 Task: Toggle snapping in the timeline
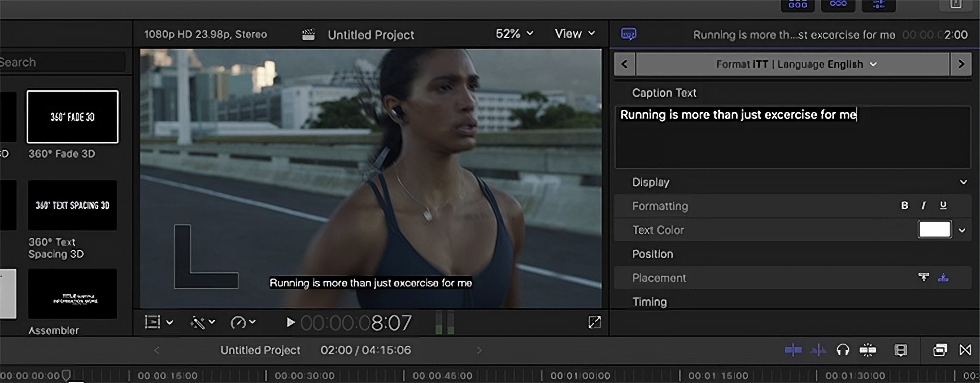point(867,350)
